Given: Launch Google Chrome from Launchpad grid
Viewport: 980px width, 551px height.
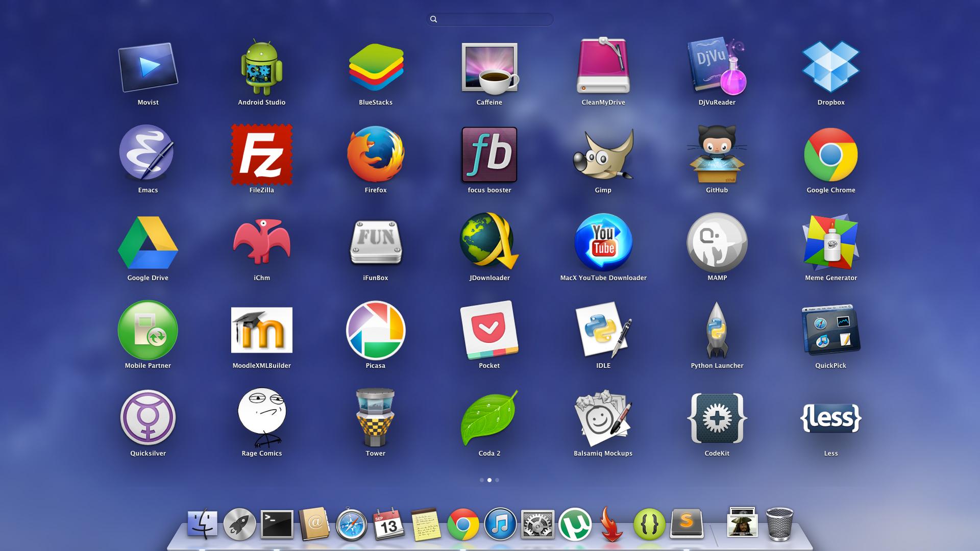Looking at the screenshot, I should coord(831,155).
